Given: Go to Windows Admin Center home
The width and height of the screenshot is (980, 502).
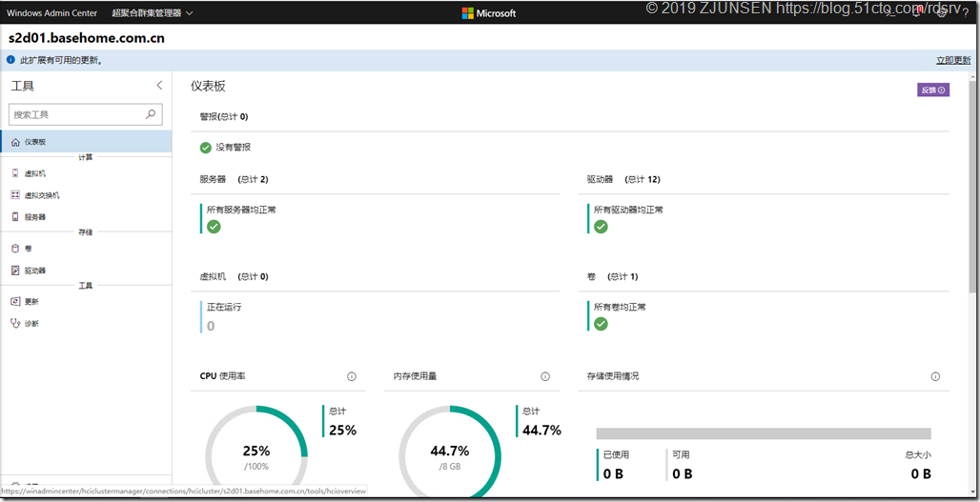Looking at the screenshot, I should point(51,12).
